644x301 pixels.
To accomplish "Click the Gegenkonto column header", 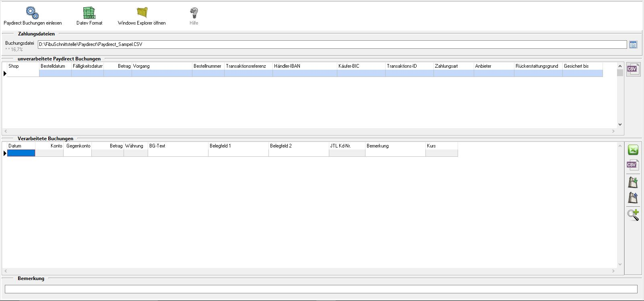I will tap(78, 146).
